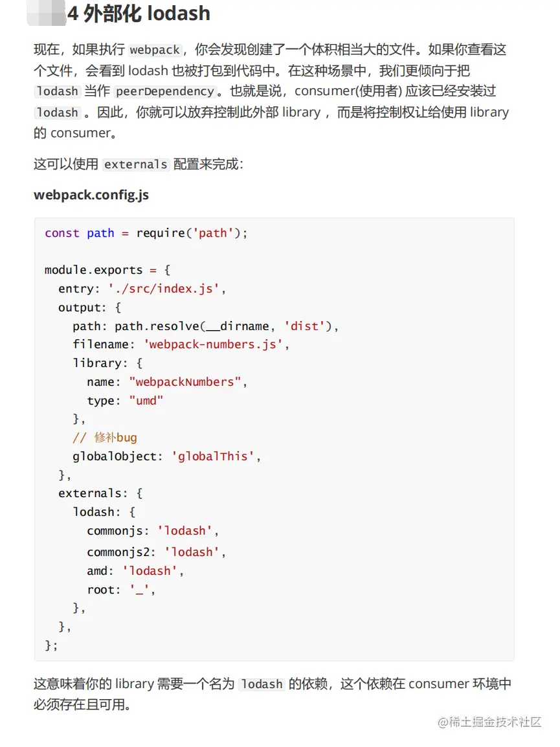560x747 pixels.
Task: Click the inline code 'externals' above config
Action: [136, 164]
